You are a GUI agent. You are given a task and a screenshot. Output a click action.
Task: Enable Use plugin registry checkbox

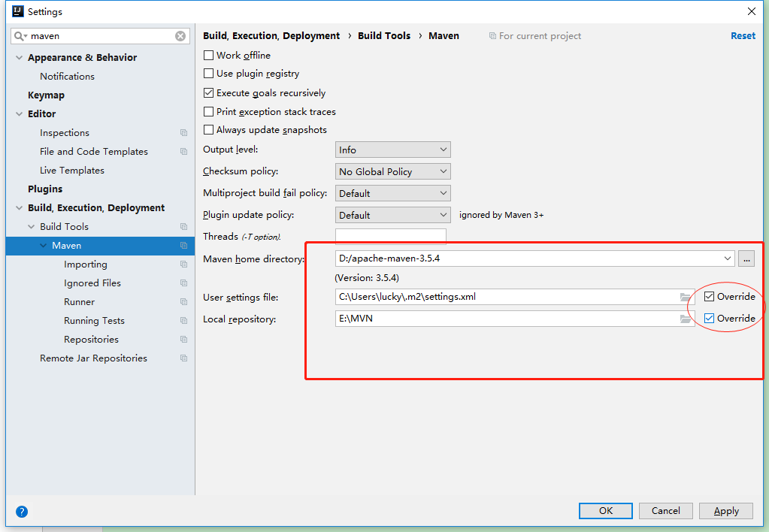(208, 74)
